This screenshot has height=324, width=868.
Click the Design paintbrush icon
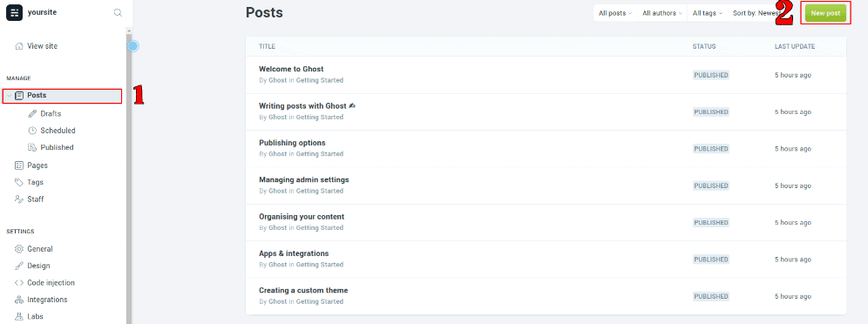click(x=19, y=266)
